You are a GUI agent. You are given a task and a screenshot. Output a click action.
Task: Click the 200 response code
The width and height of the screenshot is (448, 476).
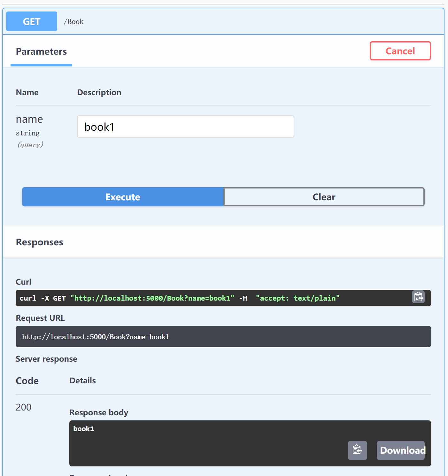click(x=24, y=407)
